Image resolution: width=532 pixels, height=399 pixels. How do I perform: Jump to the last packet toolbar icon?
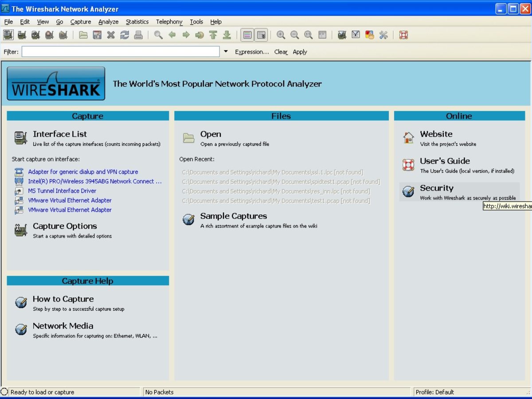[227, 35]
